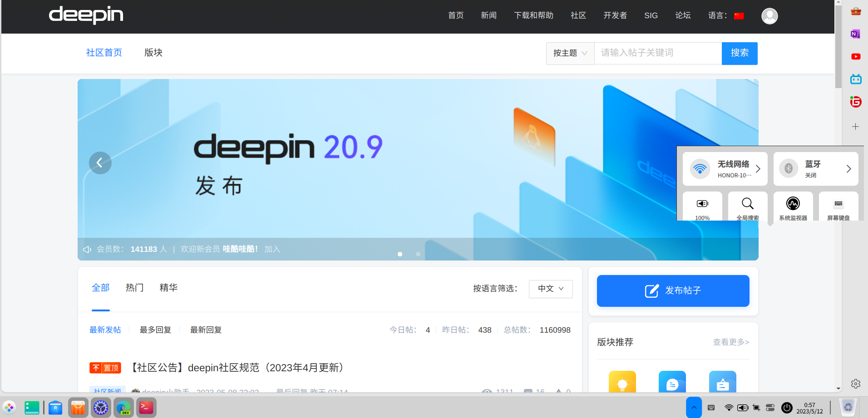Sort posts by 最新回复
The width and height of the screenshot is (868, 418).
206,330
